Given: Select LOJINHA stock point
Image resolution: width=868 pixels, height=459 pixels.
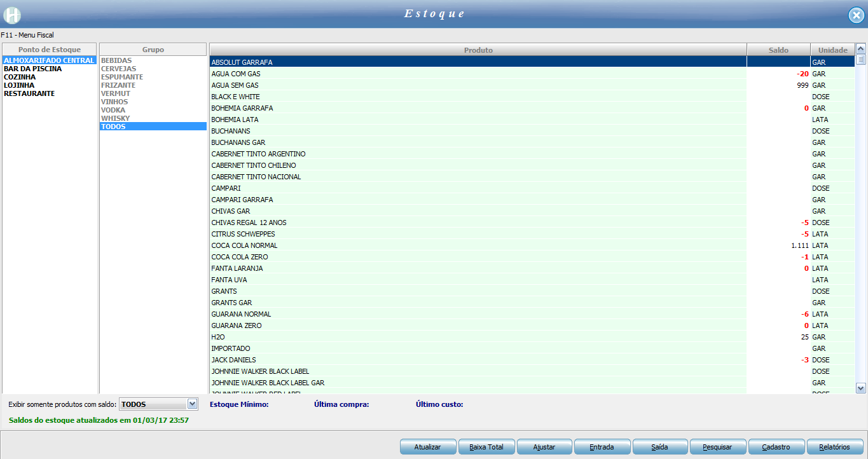Looking at the screenshot, I should point(49,85).
